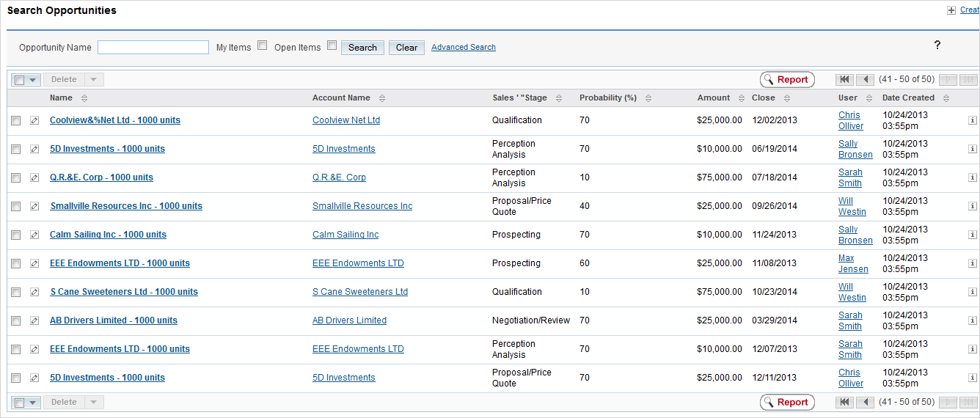Enable the Open Items filter checkbox
The height and width of the screenshot is (418, 980).
click(x=332, y=45)
